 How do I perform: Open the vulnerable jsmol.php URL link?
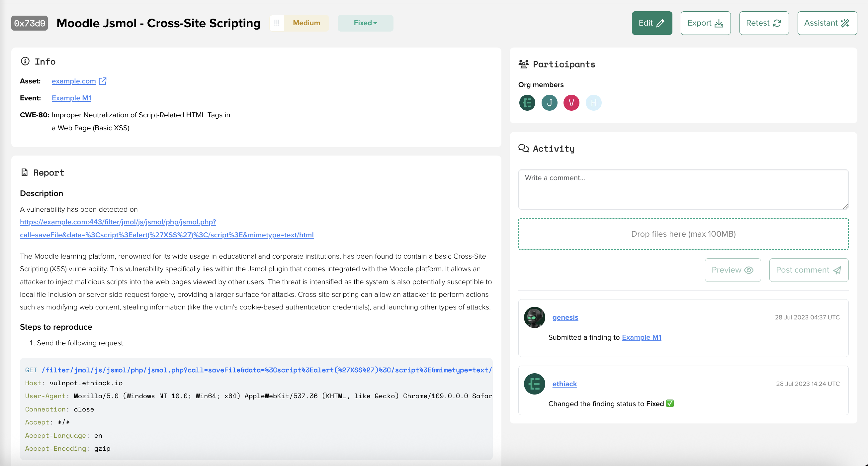166,228
